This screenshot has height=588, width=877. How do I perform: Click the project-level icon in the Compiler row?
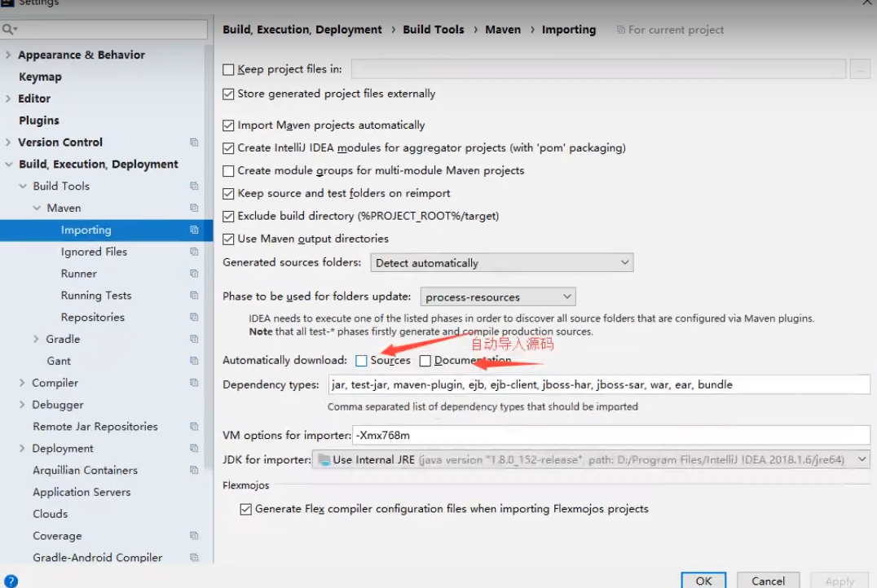click(x=194, y=382)
